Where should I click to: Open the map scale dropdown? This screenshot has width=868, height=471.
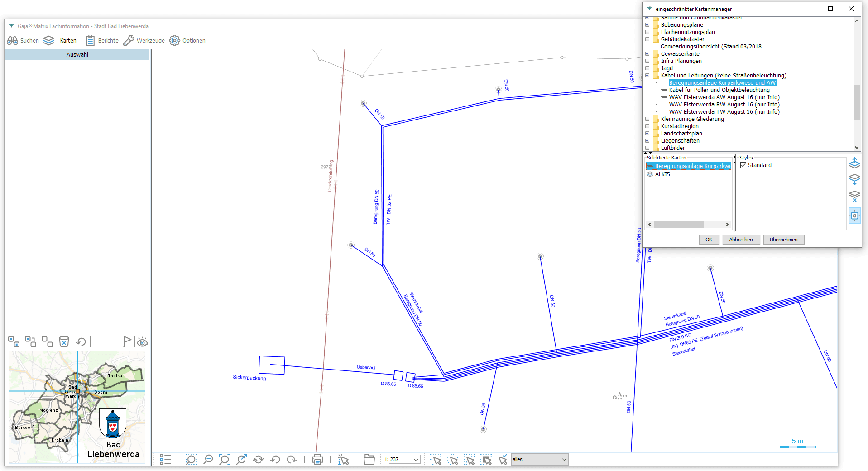[416, 460]
